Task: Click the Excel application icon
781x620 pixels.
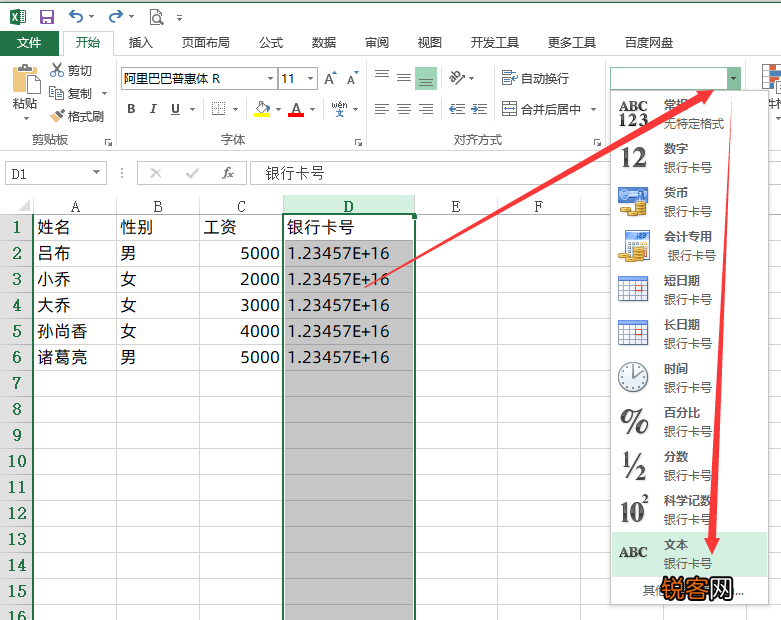Action: 18,17
